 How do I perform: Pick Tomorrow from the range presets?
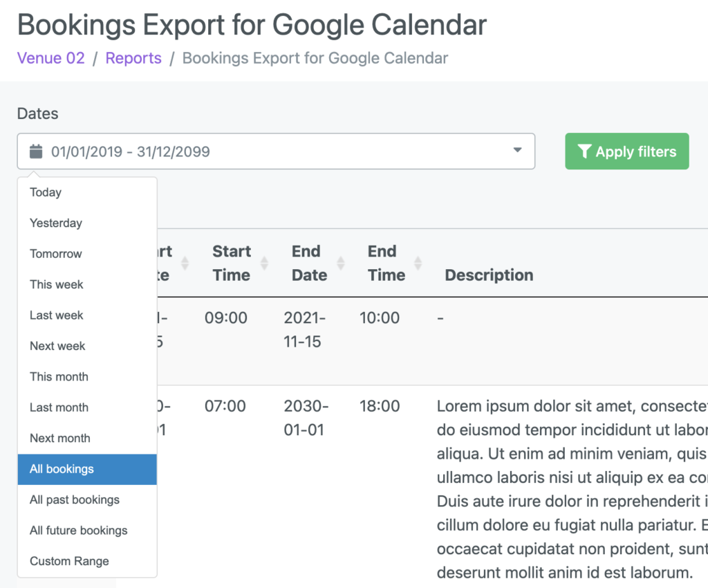coord(87,254)
